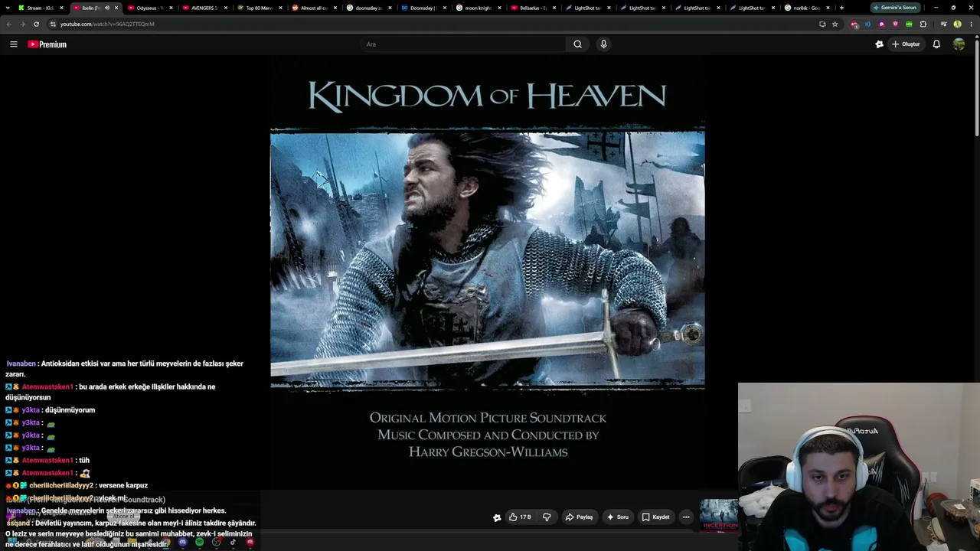Go forward in browser history

[22, 24]
